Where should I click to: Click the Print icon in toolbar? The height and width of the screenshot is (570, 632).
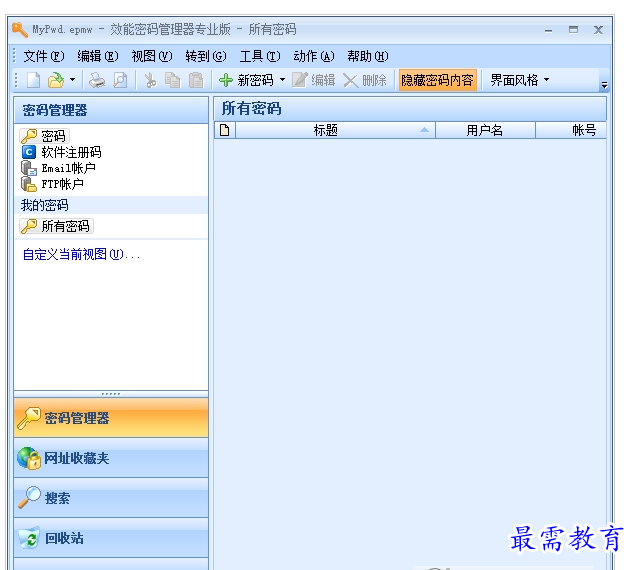[97, 80]
